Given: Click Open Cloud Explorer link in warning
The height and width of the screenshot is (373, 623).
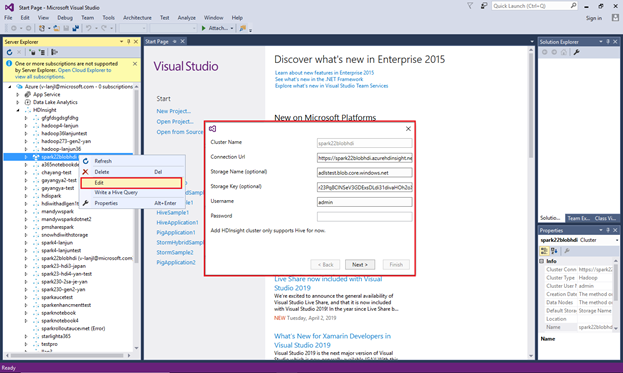Looking at the screenshot, I should tap(85, 70).
